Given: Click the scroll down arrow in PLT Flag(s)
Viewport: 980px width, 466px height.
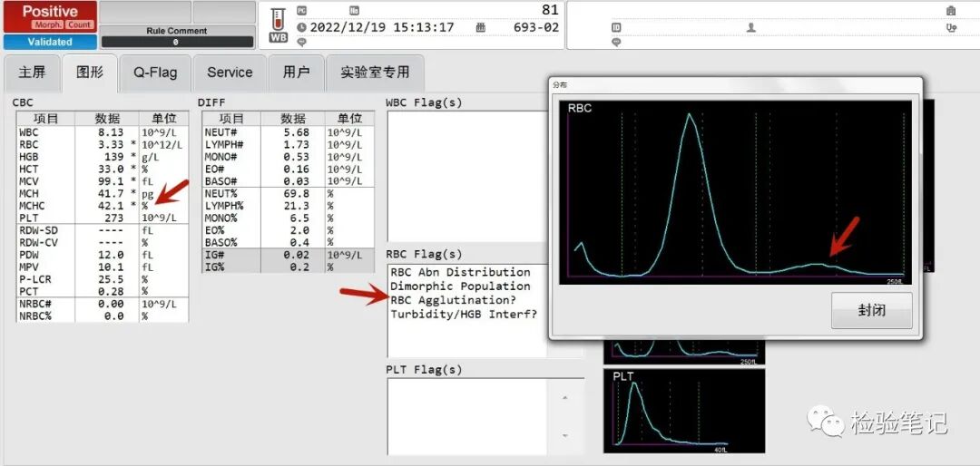Looking at the screenshot, I should click(x=565, y=435).
